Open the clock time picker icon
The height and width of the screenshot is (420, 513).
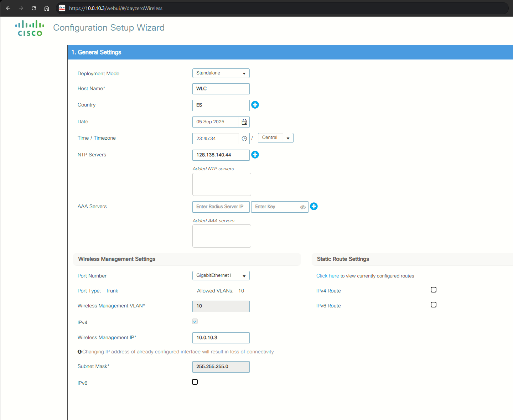[x=244, y=139]
